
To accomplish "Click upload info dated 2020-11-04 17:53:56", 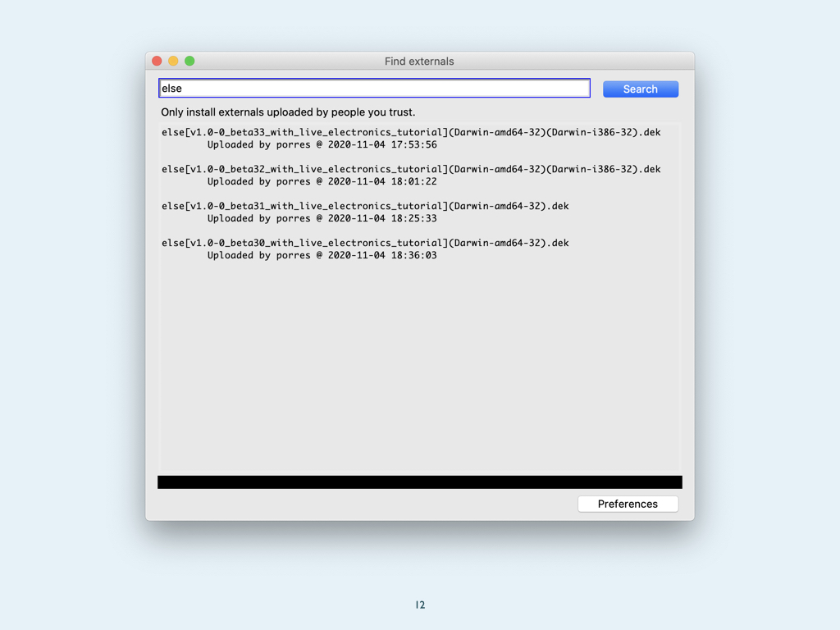I will 322,144.
